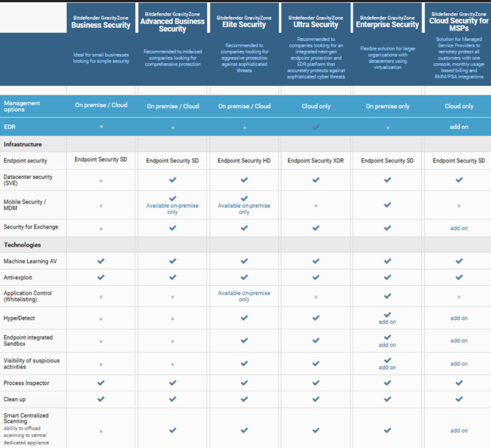This screenshot has width=491, height=448.
Task: Click the 'Smart Centralized Scanning' row label
Action: [x=26, y=419]
